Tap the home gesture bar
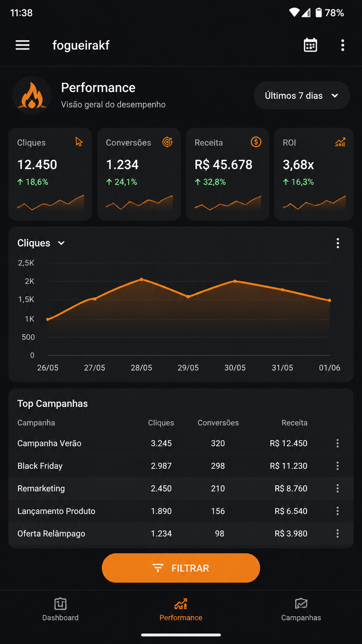The width and height of the screenshot is (362, 644). coord(181,635)
